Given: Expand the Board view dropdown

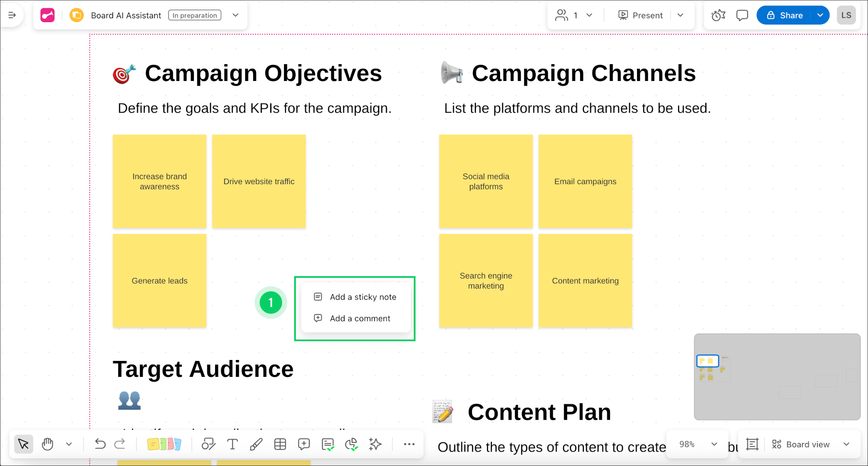Looking at the screenshot, I should click(x=846, y=444).
